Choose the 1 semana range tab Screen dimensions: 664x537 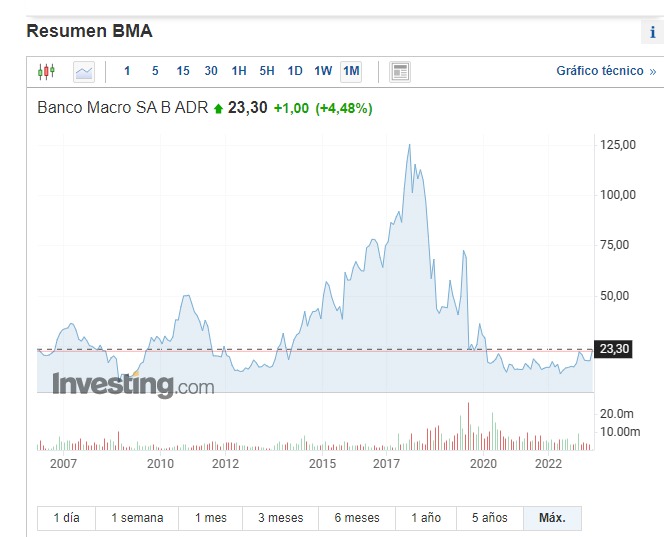tap(137, 518)
